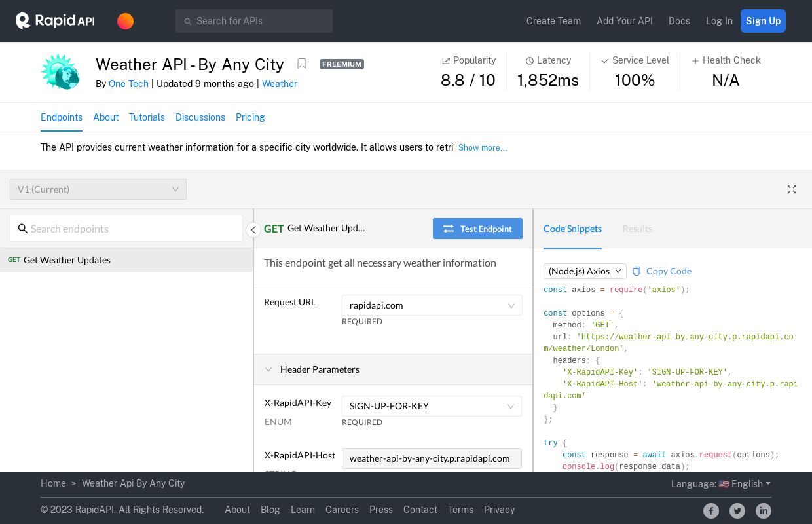Focus the Search for APIs field
The image size is (812, 524).
[254, 21]
